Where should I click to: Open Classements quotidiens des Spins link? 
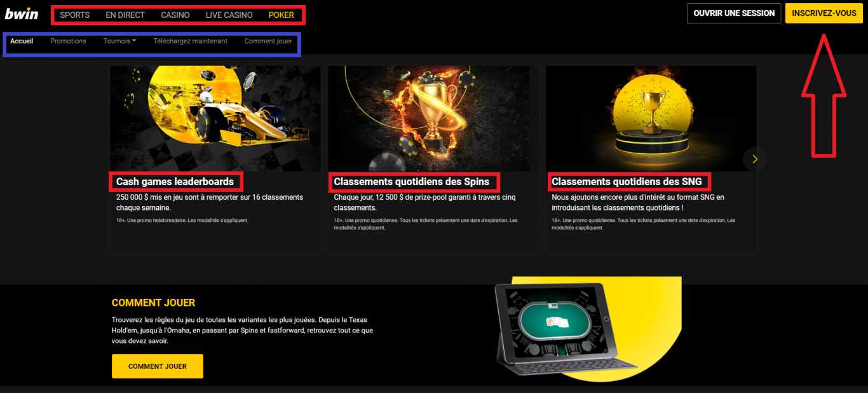412,182
